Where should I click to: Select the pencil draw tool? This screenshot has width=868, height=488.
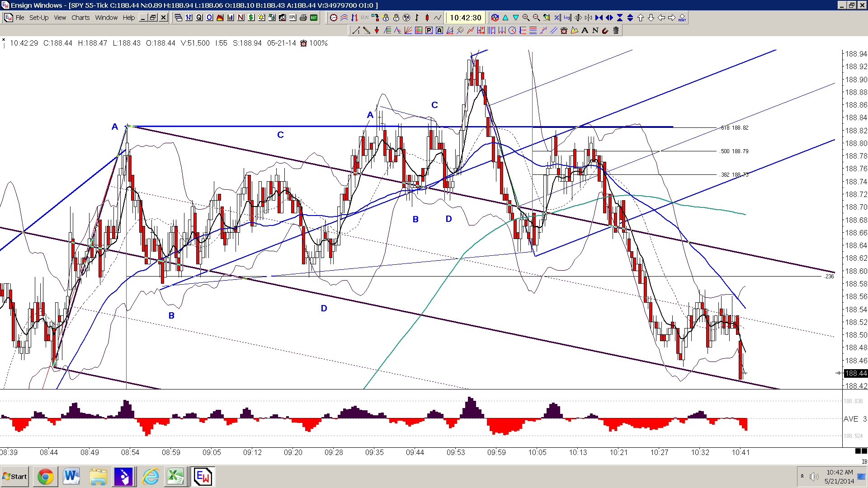click(x=367, y=30)
